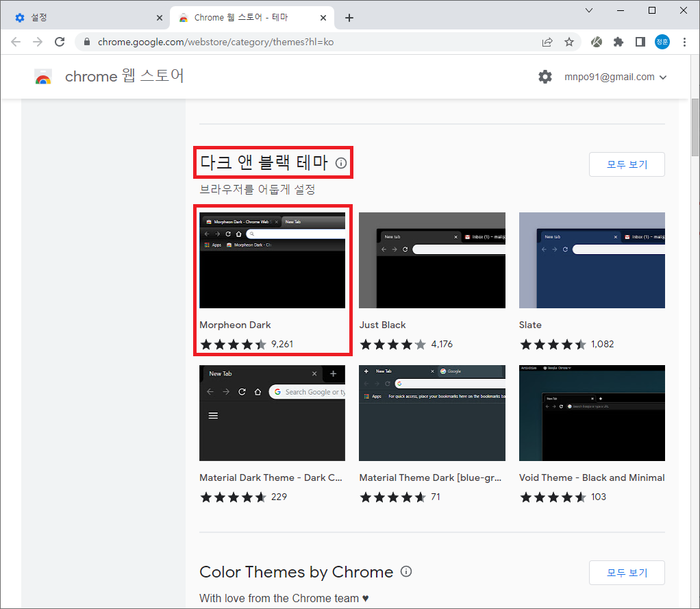The image size is (700, 609).
Task: Reload the current page
Action: point(60,42)
